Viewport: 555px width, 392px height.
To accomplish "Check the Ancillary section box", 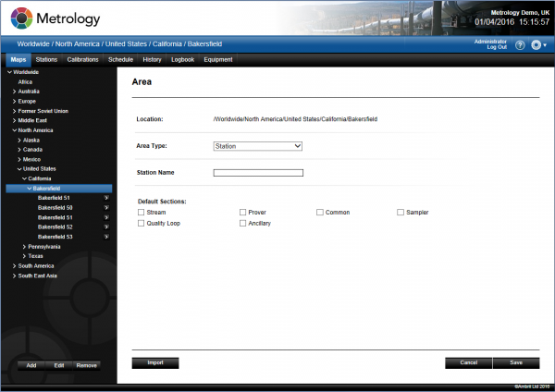I will pos(242,223).
